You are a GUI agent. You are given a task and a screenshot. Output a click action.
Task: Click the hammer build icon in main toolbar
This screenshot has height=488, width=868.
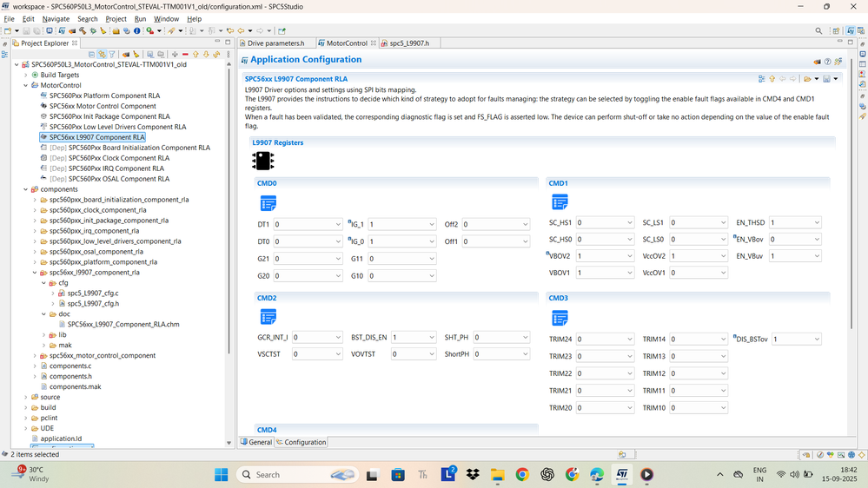[83, 31]
